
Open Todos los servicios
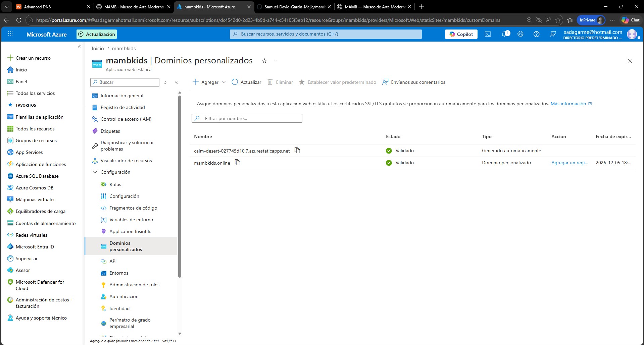click(x=35, y=93)
